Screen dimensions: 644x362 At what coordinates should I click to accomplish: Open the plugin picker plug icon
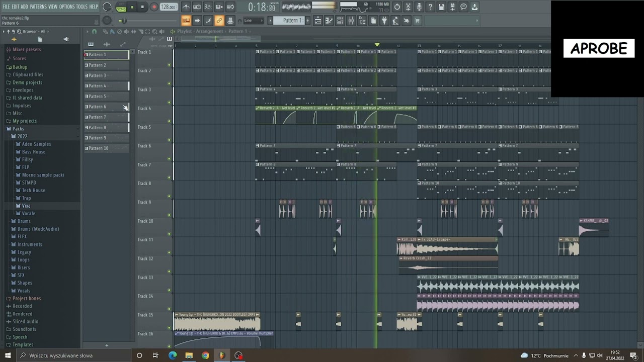[x=384, y=21]
